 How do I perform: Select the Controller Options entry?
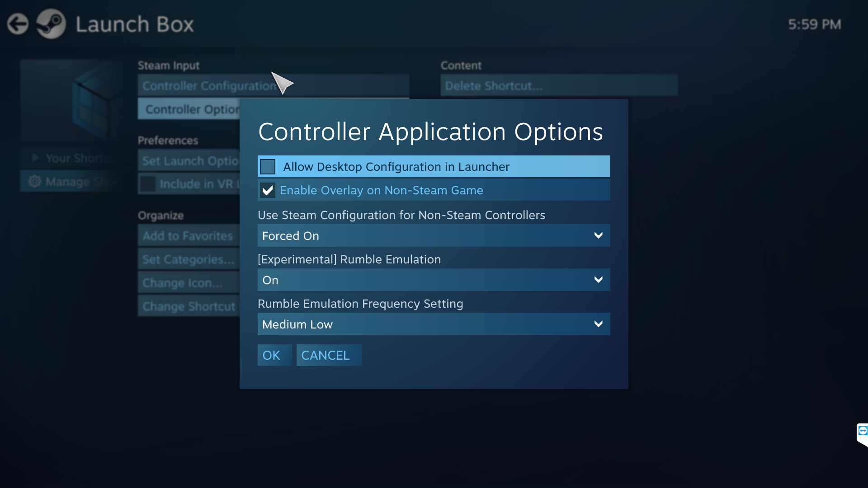tap(189, 109)
